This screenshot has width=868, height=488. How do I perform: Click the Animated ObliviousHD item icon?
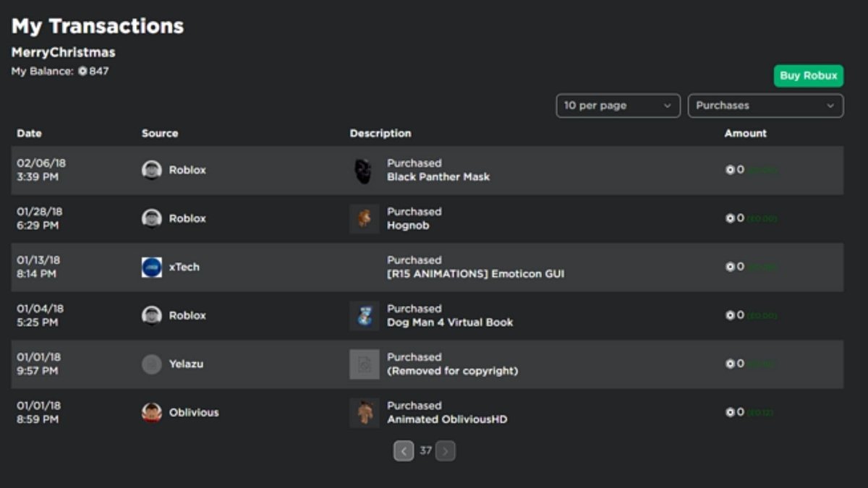364,411
